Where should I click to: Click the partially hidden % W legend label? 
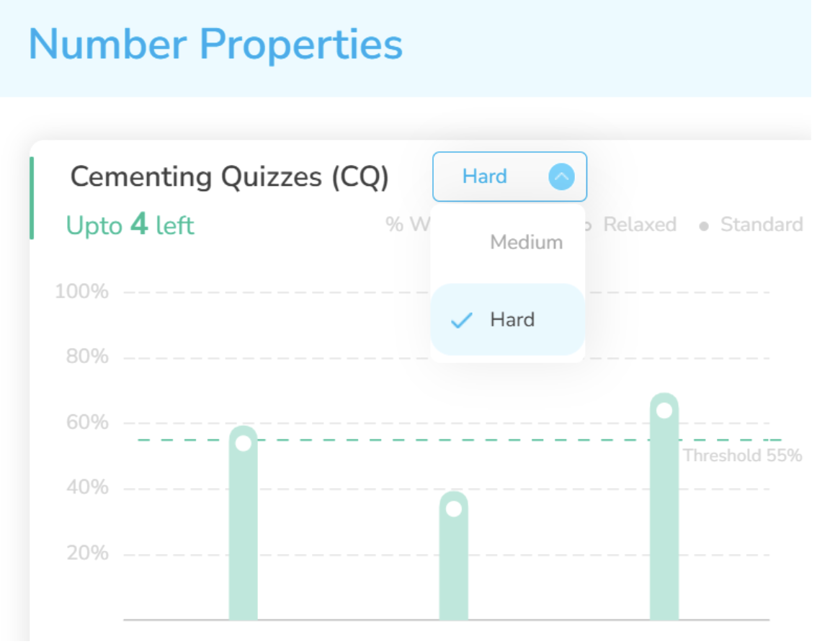(406, 225)
